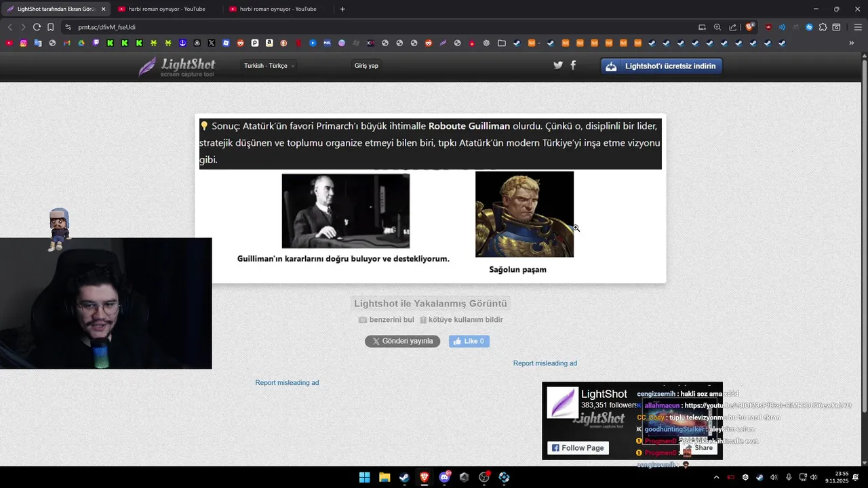Viewport: 868px width, 488px height.
Task: Share this page icon
Action: coord(732,27)
